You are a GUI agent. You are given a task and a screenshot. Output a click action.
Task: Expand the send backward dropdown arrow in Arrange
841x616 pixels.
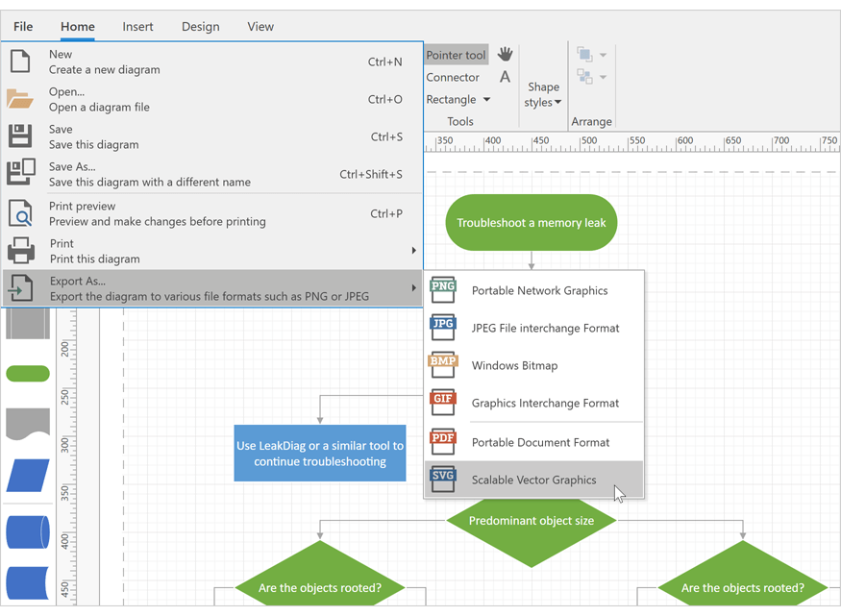pos(604,77)
